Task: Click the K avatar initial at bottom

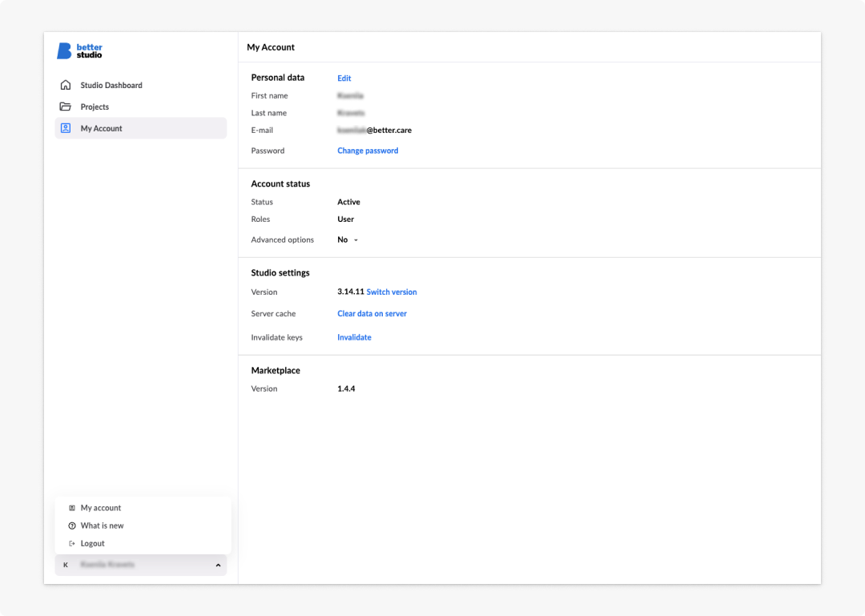Action: click(x=66, y=565)
